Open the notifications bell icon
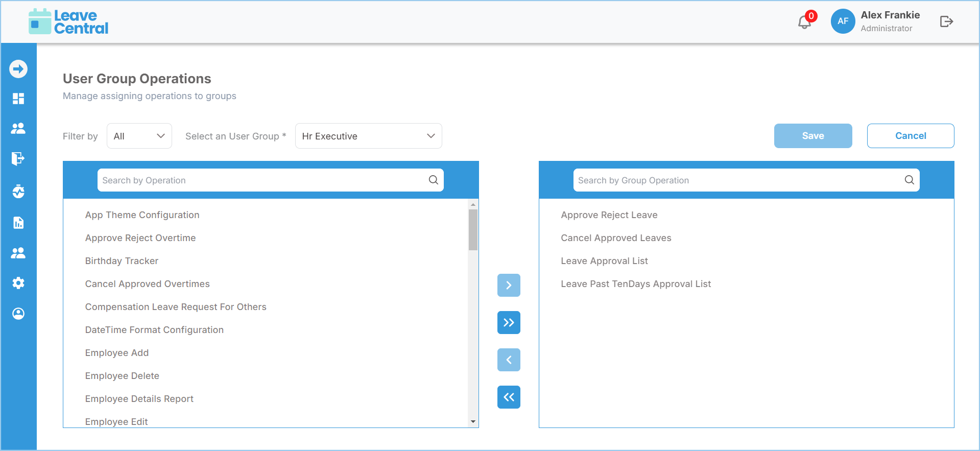The height and width of the screenshot is (451, 980). (x=804, y=22)
